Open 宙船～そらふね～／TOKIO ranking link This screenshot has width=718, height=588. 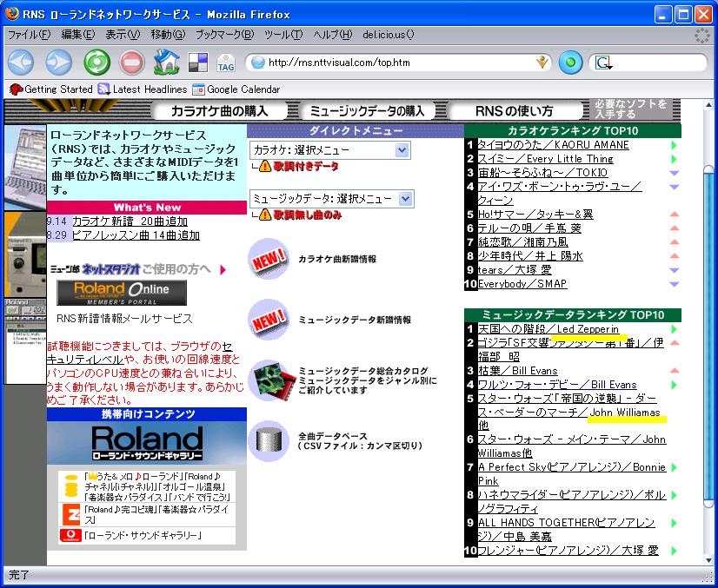click(543, 173)
